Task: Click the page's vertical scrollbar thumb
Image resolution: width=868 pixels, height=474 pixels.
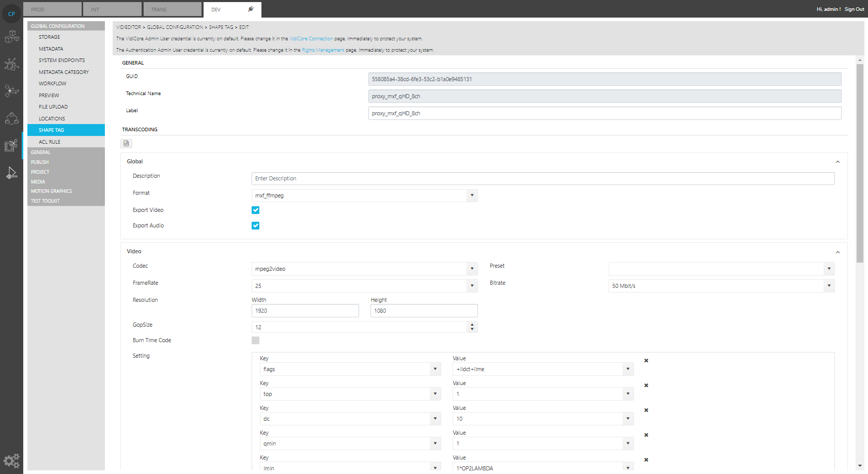Action: 860,160
